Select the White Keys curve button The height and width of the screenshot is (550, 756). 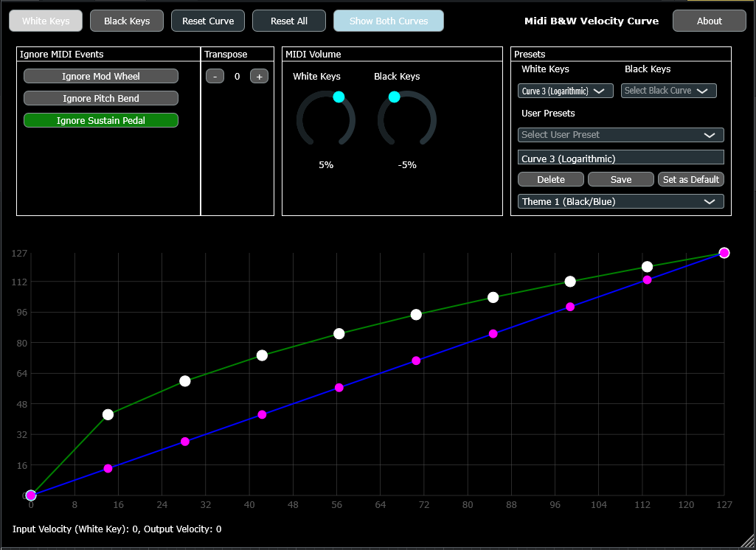coord(46,21)
